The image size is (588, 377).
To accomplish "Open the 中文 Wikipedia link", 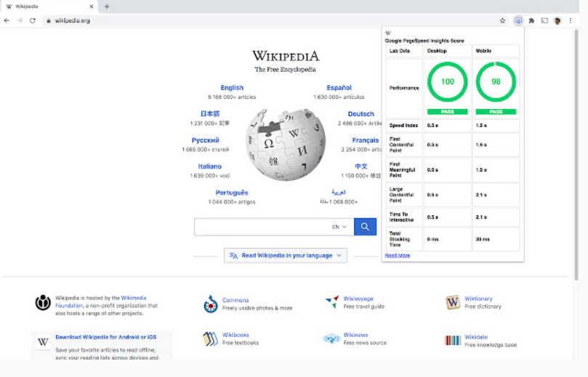I will coord(361,166).
